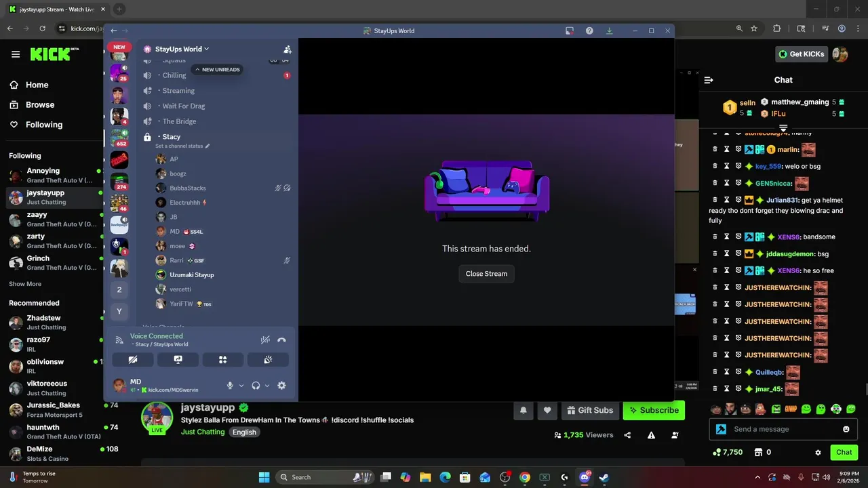Open Kick Following page
This screenshot has height=488, width=868.
pos(35,125)
